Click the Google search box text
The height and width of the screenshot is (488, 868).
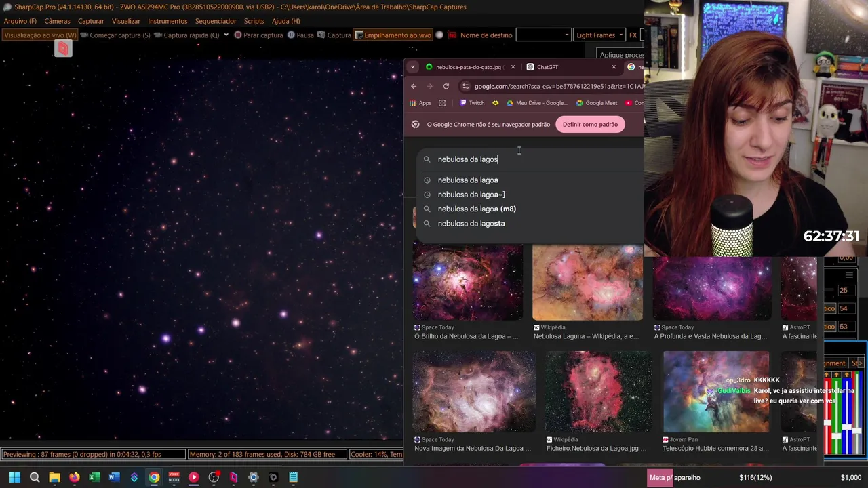click(468, 159)
